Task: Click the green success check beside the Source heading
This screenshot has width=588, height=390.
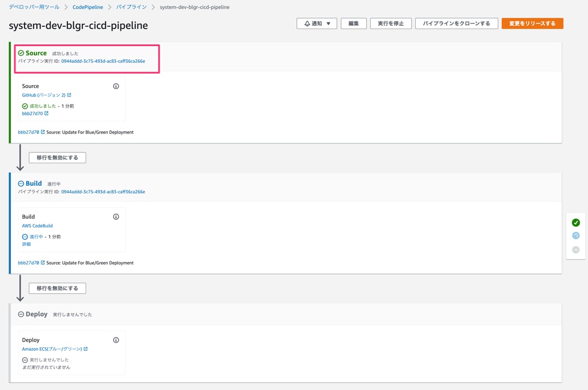Action: point(21,53)
